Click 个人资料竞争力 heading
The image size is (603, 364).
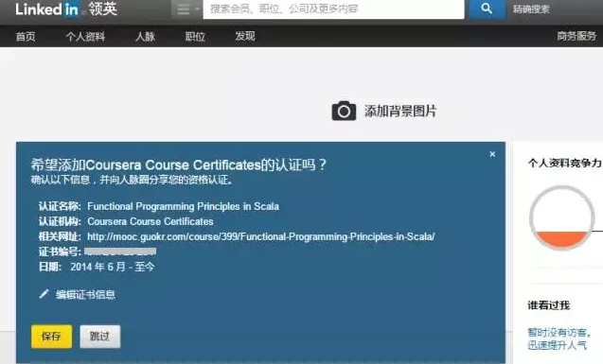564,163
